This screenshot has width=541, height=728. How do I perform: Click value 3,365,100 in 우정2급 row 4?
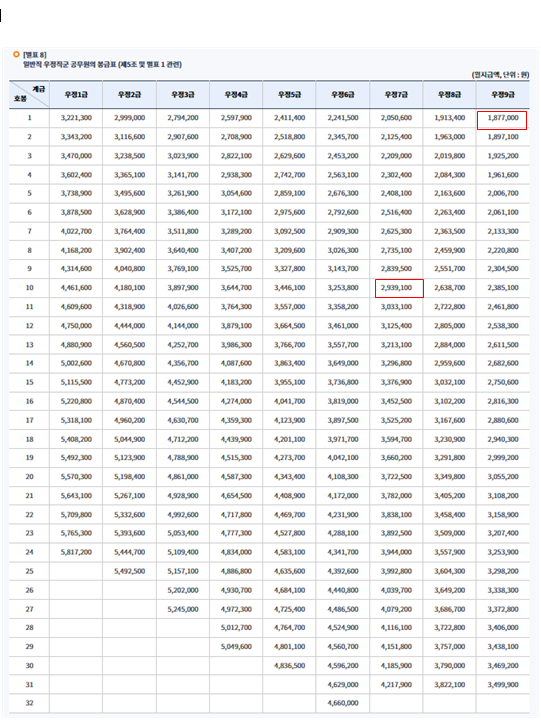click(x=130, y=175)
